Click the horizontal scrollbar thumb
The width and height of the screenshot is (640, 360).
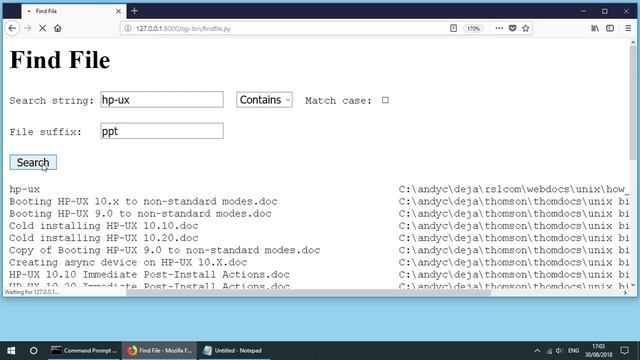[x=308, y=292]
